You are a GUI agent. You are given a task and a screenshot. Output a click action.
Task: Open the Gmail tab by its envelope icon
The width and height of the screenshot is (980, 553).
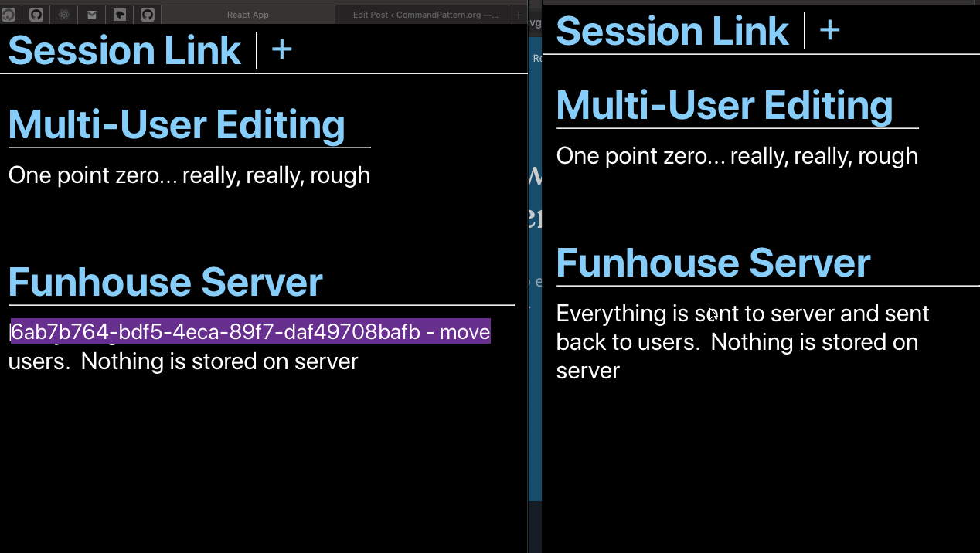click(91, 14)
